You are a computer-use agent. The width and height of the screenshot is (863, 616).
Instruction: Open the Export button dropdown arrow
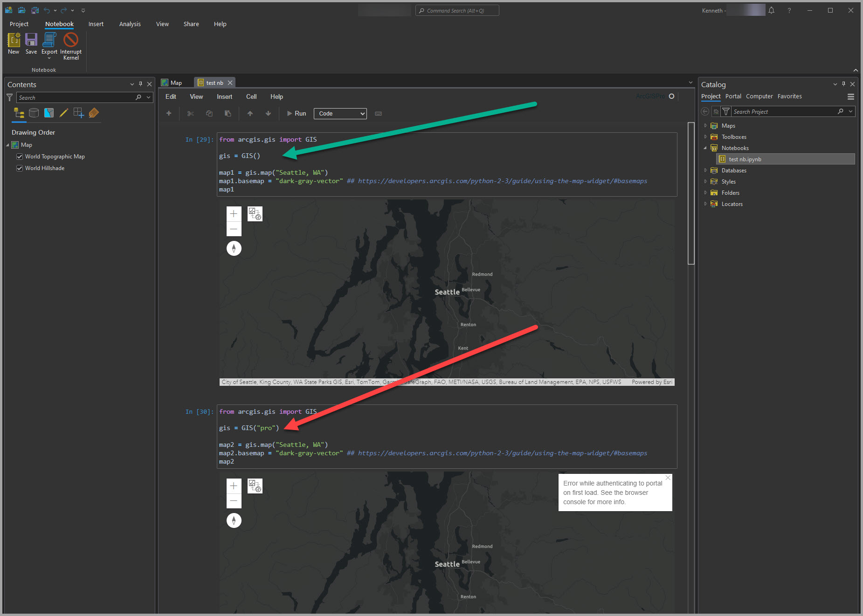[x=49, y=58]
